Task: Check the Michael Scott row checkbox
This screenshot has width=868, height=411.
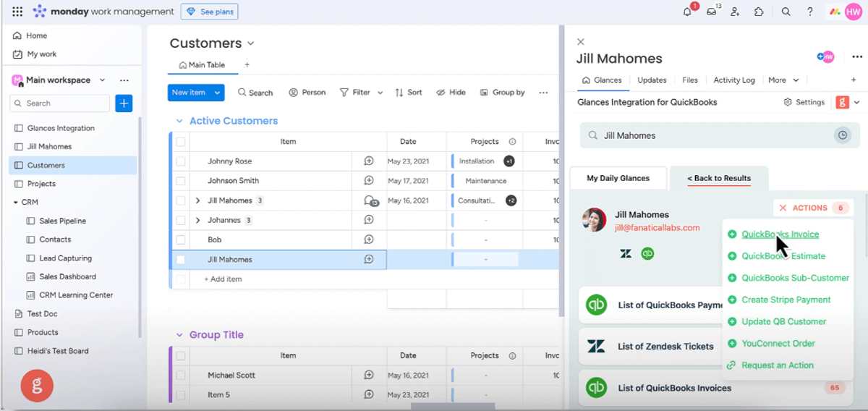Action: [181, 376]
